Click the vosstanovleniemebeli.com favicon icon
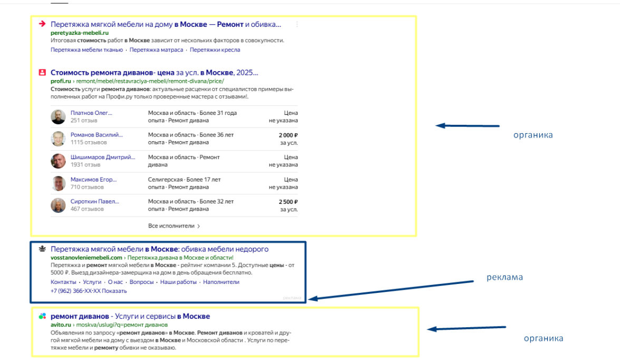Image resolution: width=620 pixels, height=364 pixels. coord(42,249)
